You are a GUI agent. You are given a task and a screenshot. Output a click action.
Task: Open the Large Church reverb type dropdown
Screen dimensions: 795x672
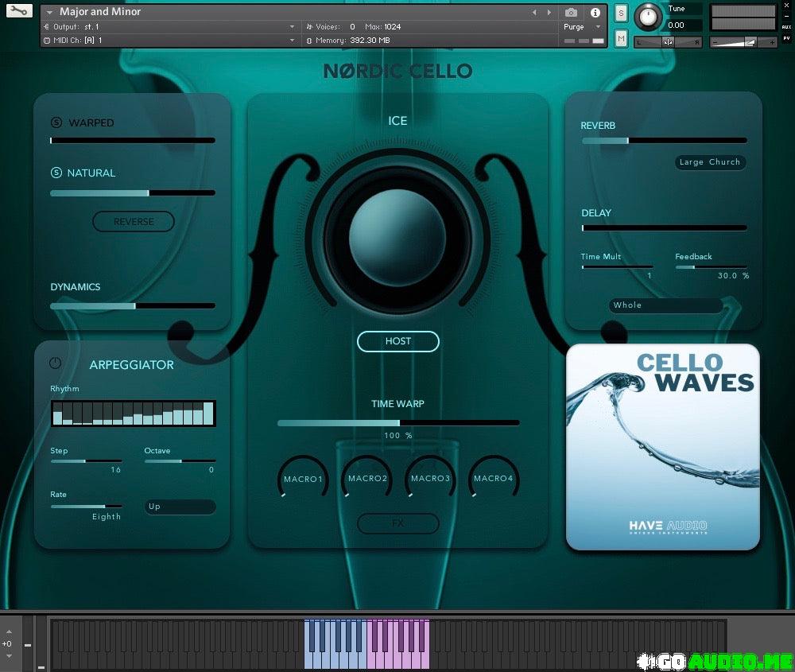coord(710,162)
